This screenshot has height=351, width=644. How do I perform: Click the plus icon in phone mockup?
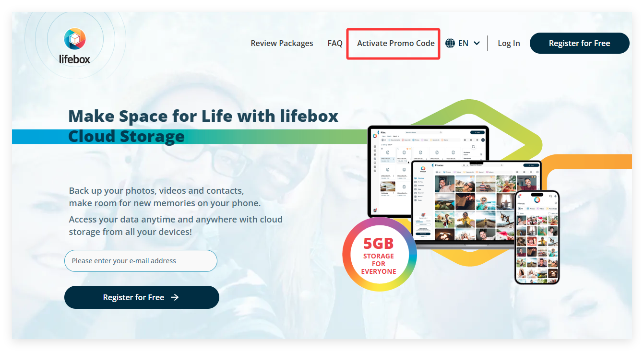(555, 196)
